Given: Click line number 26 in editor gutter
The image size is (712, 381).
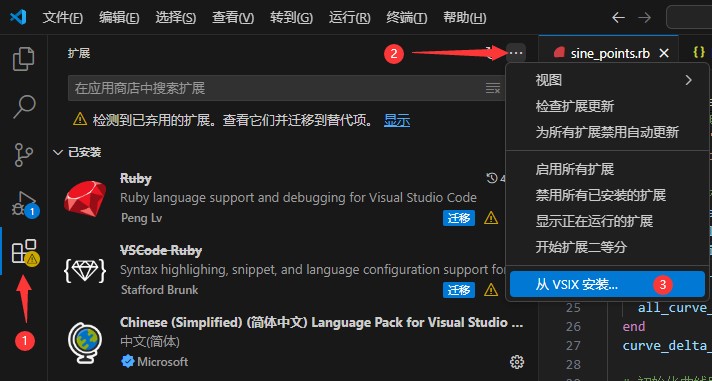Looking at the screenshot, I should tap(574, 327).
